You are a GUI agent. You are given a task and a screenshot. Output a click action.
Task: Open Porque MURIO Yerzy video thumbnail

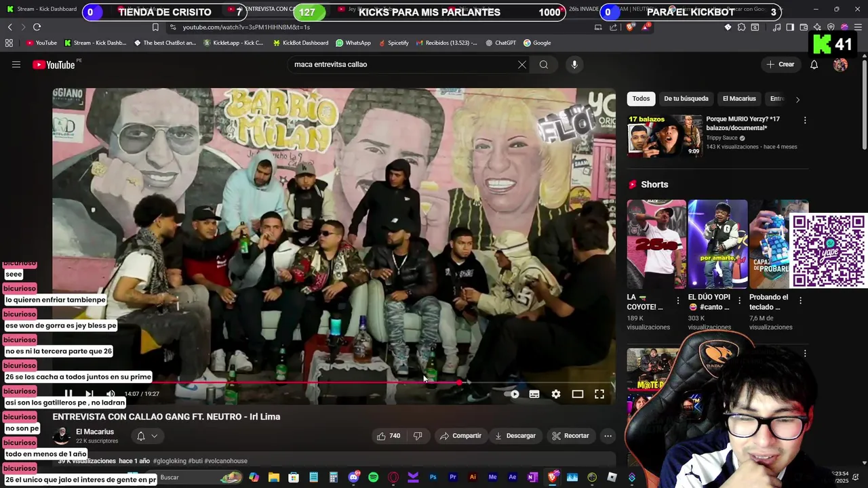pyautogui.click(x=665, y=136)
